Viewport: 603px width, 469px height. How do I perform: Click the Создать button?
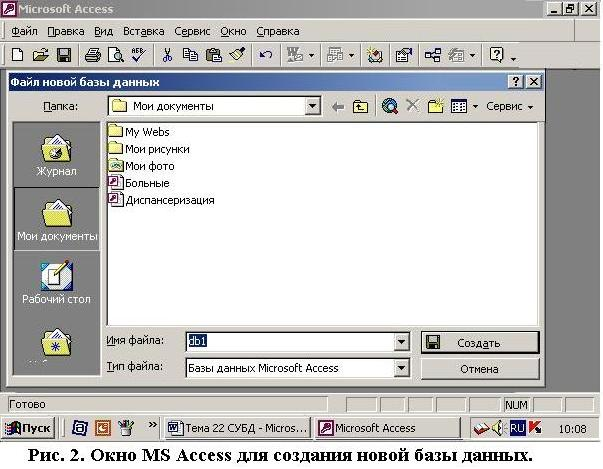point(480,343)
